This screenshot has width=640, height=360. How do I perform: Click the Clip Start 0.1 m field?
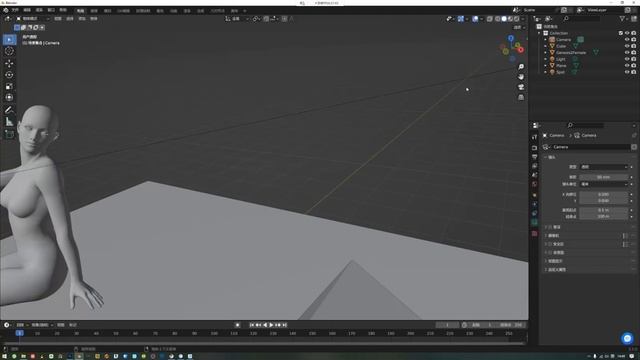pos(604,210)
